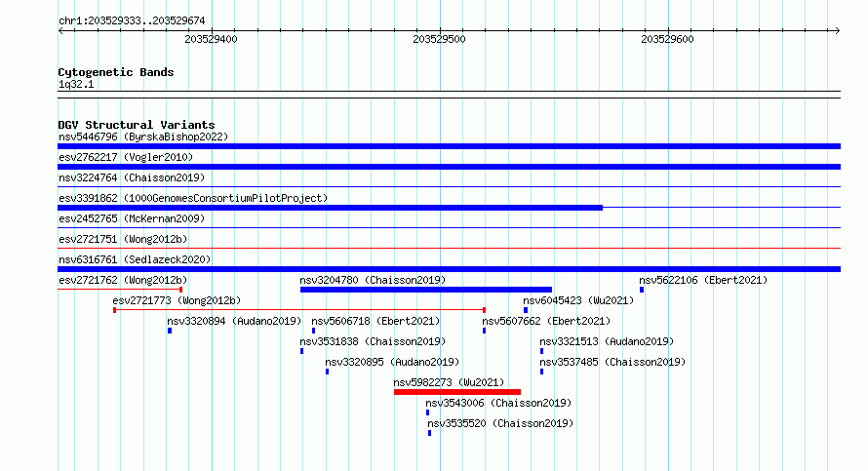Click the esv2721762 (Wong2012b) label
This screenshot has width=868, height=471.
[123, 280]
